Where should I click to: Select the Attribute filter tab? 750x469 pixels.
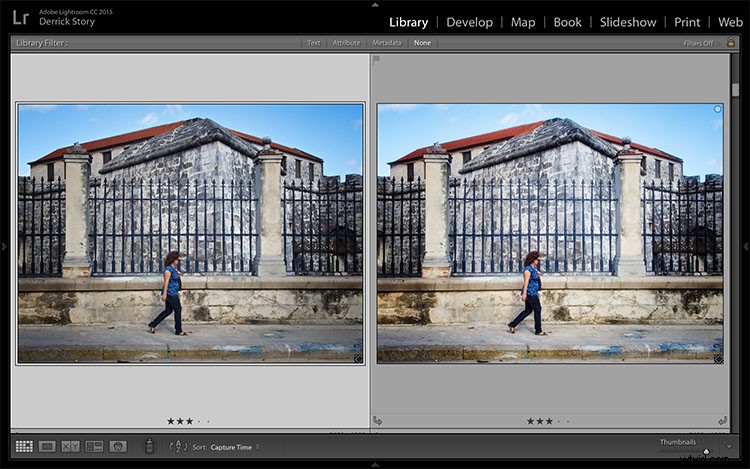[x=346, y=43]
